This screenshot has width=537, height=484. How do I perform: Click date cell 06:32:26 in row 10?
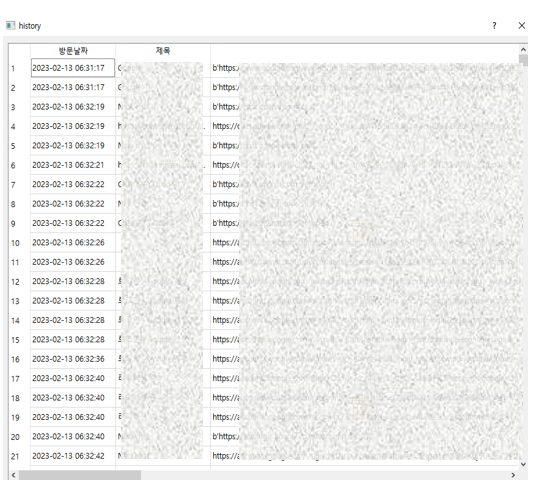coord(73,243)
